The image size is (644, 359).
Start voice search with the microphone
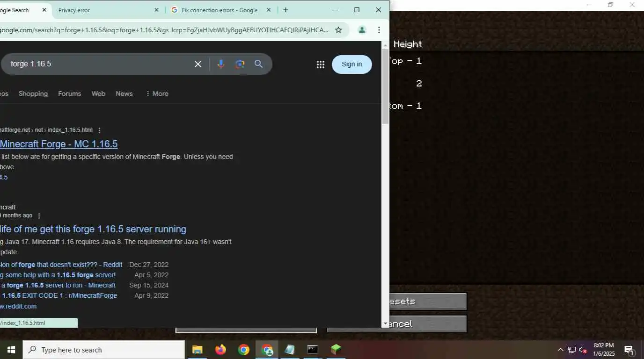[221, 64]
